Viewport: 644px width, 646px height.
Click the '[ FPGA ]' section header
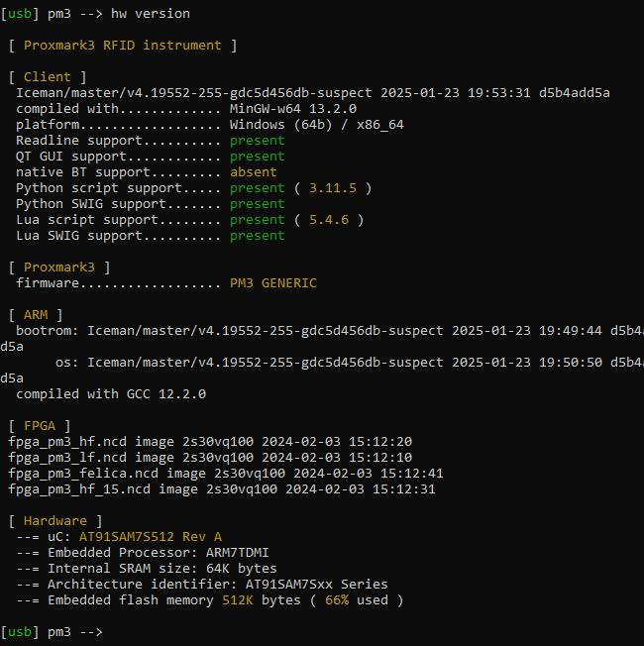pyautogui.click(x=40, y=426)
